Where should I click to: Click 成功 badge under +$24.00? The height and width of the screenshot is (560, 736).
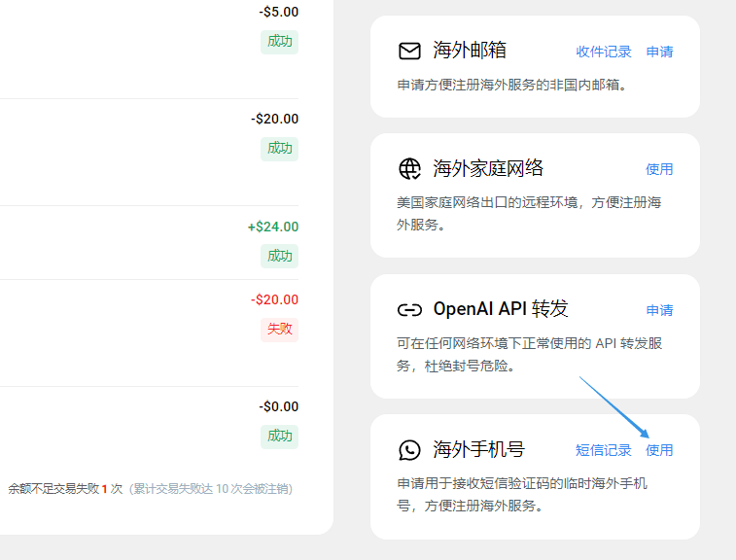click(x=279, y=257)
